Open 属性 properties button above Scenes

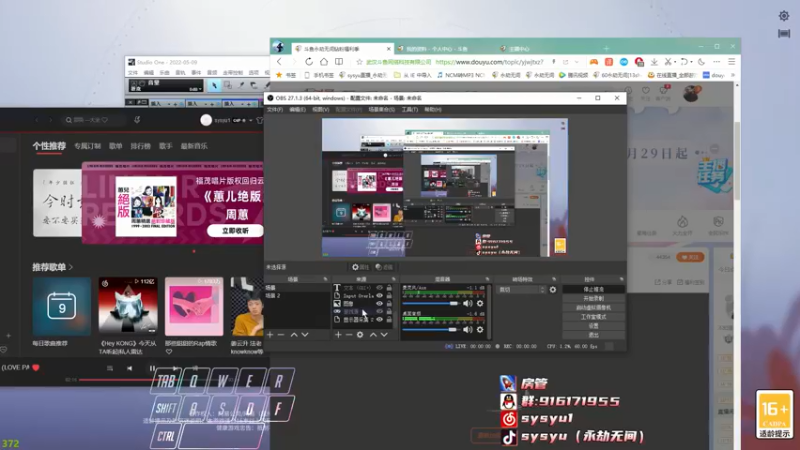point(360,267)
